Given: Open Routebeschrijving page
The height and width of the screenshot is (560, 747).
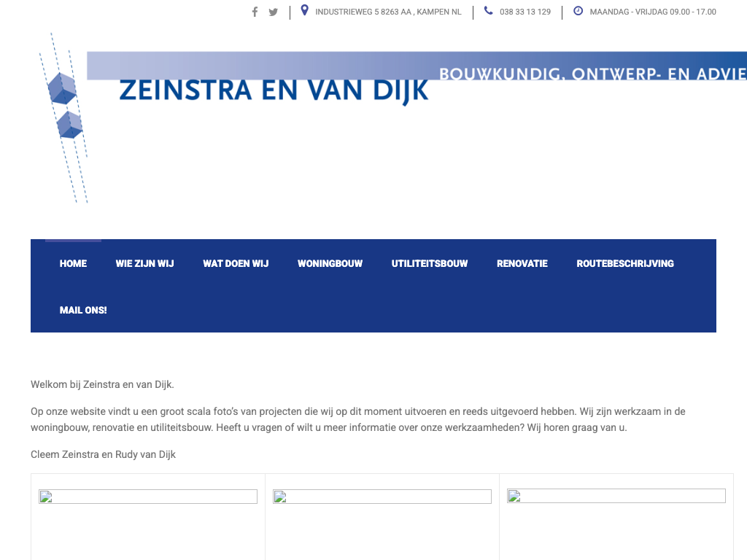Looking at the screenshot, I should pos(624,263).
